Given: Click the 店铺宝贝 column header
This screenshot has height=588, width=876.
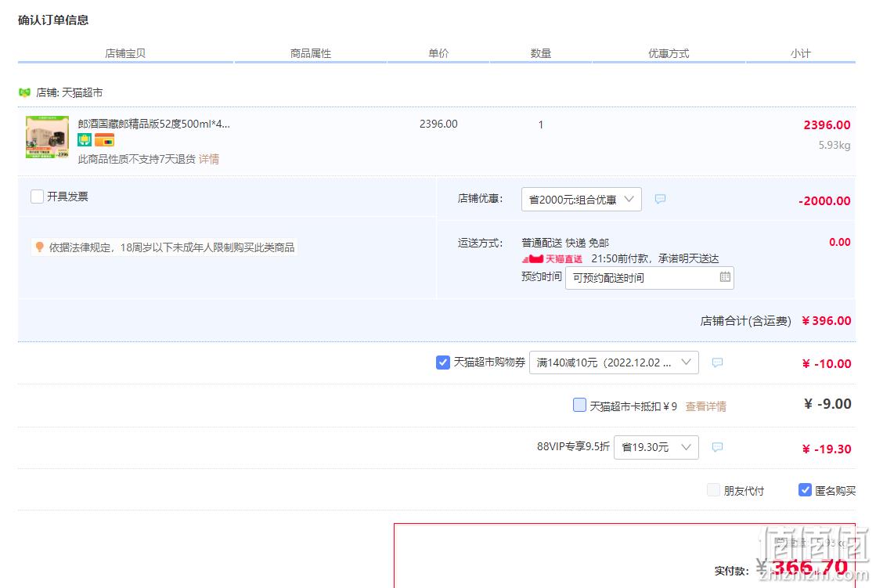Looking at the screenshot, I should tap(125, 53).
